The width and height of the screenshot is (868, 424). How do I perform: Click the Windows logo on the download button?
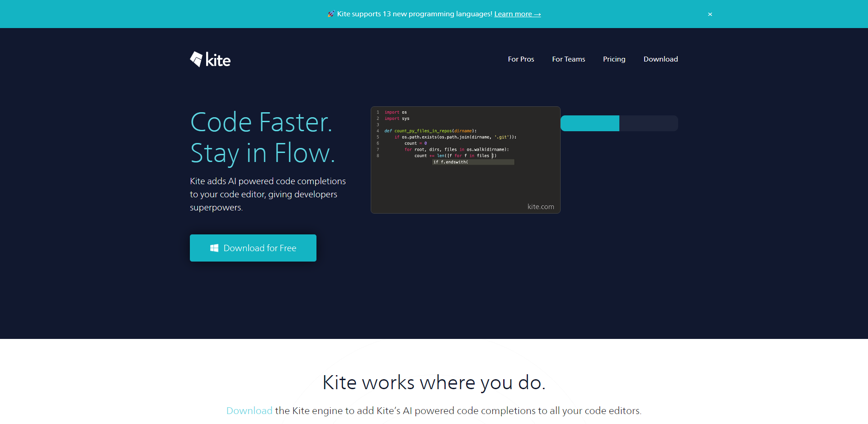click(214, 248)
